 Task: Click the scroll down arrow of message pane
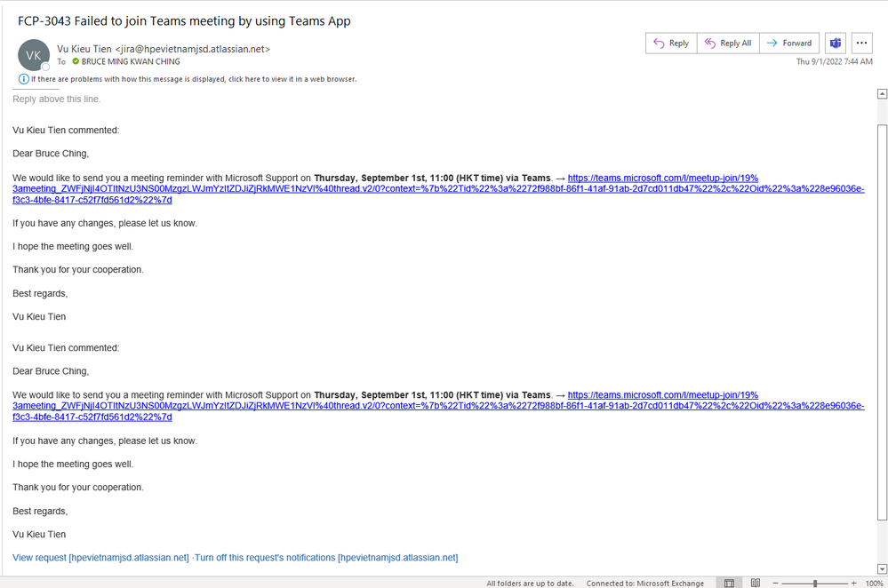click(882, 568)
